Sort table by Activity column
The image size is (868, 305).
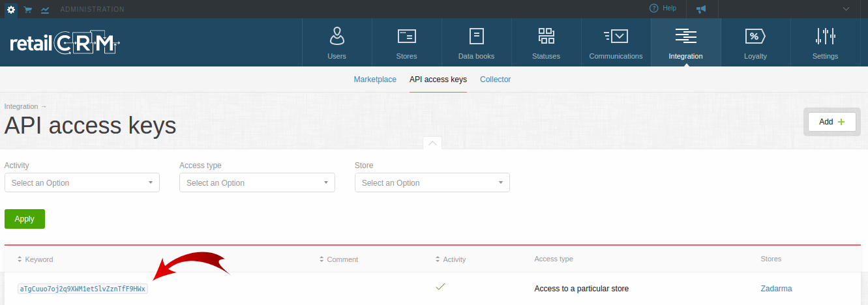(x=451, y=259)
